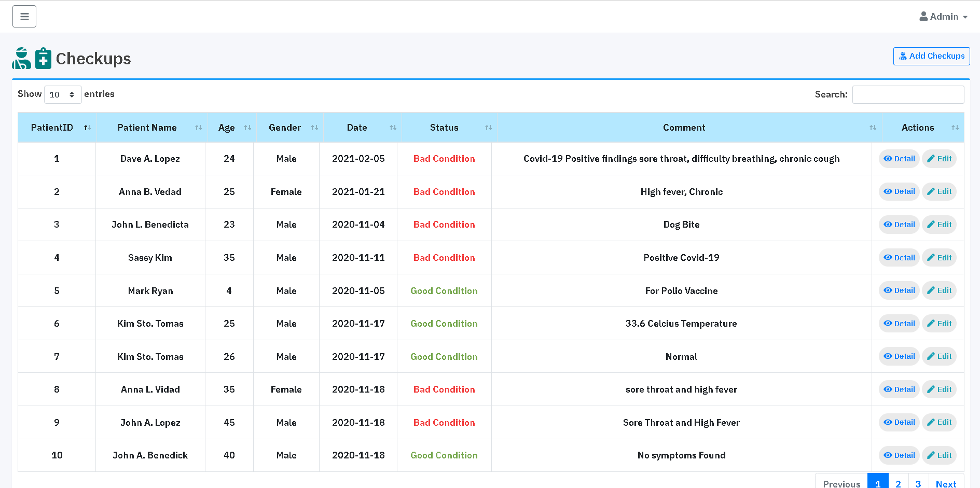This screenshot has height=488, width=980.
Task: Open the Show entries dropdown
Action: pyautogui.click(x=62, y=94)
